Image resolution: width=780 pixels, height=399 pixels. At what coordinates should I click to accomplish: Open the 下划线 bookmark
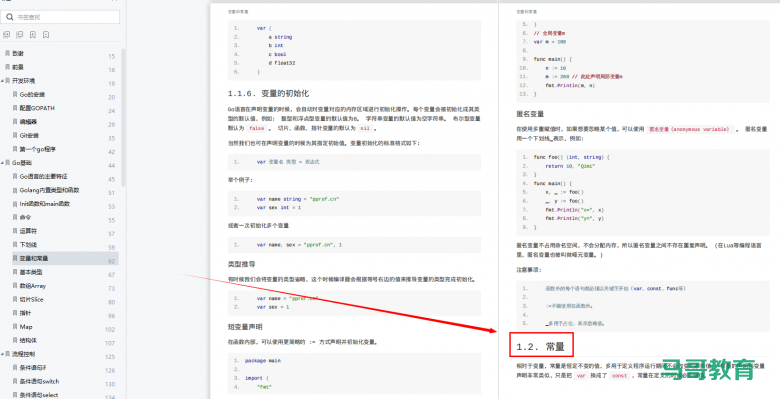[28, 245]
